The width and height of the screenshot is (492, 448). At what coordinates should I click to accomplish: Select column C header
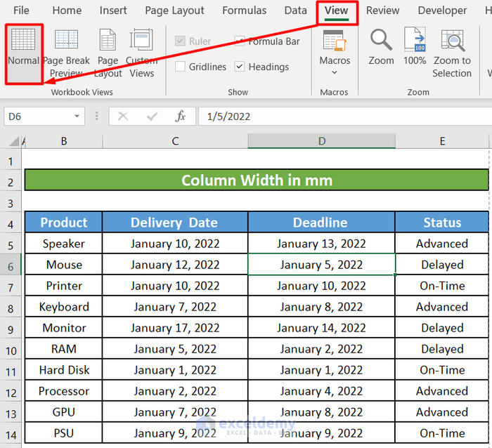pos(175,141)
